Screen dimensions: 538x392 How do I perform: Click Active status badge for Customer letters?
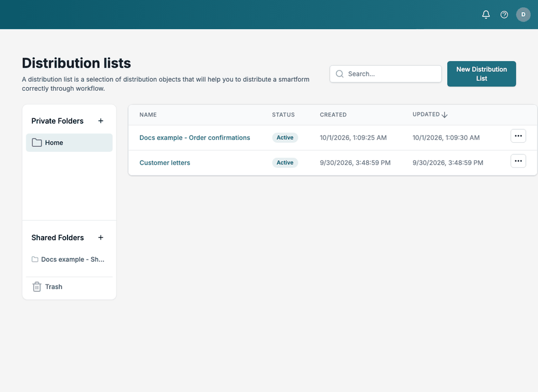click(x=285, y=163)
